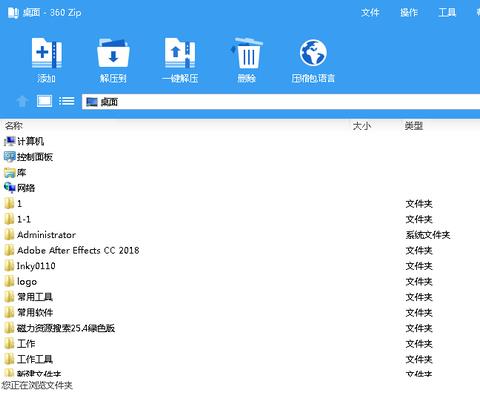Select the 工作工具 folder name
Image resolution: width=480 pixels, height=396 pixels.
click(35, 359)
